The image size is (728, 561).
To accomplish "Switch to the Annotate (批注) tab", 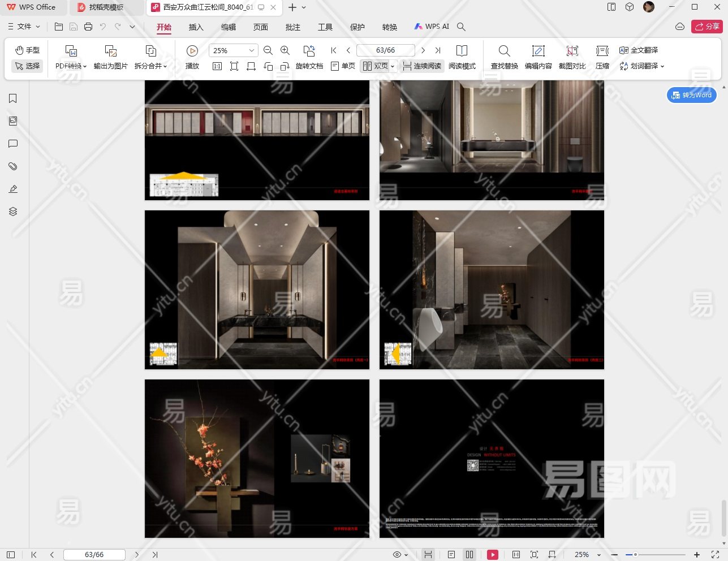I will [x=292, y=27].
